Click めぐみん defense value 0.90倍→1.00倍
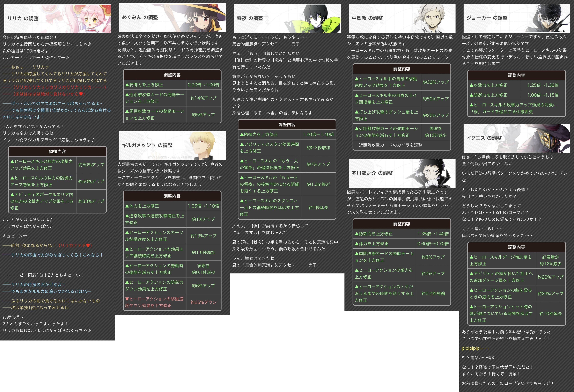The height and width of the screenshot is (392, 574). (x=203, y=85)
